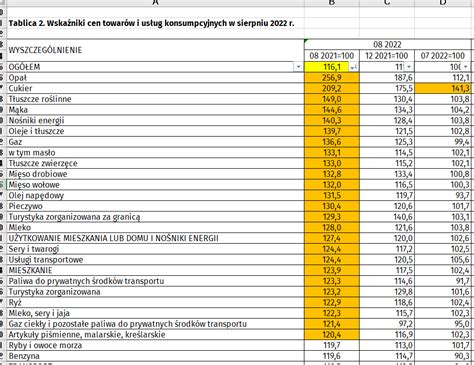Select the Usługi transportowe cell
This screenshot has width=474, height=365.
[155, 260]
